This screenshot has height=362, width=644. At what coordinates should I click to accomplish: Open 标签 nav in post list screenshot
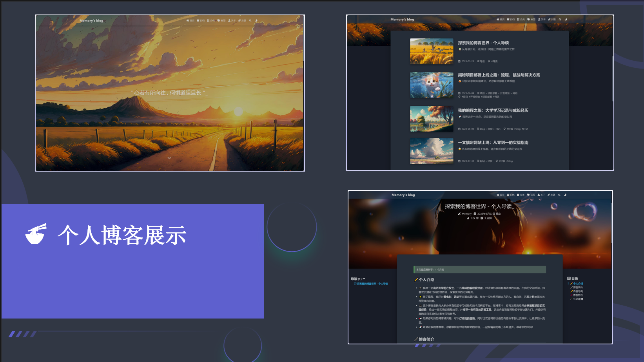click(531, 19)
